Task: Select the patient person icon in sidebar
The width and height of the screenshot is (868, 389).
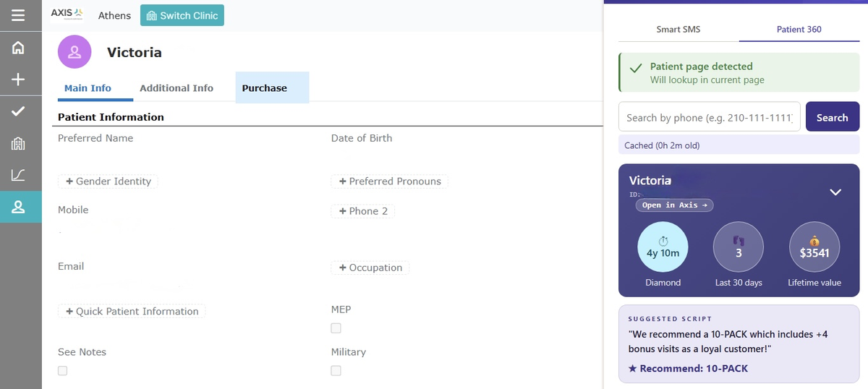Action: point(18,207)
